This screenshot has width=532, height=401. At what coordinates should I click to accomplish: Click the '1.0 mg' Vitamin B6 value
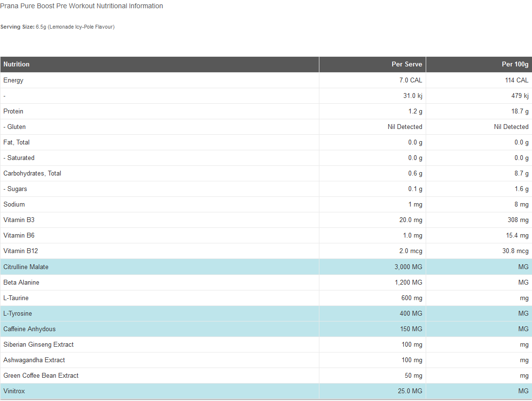pos(413,236)
